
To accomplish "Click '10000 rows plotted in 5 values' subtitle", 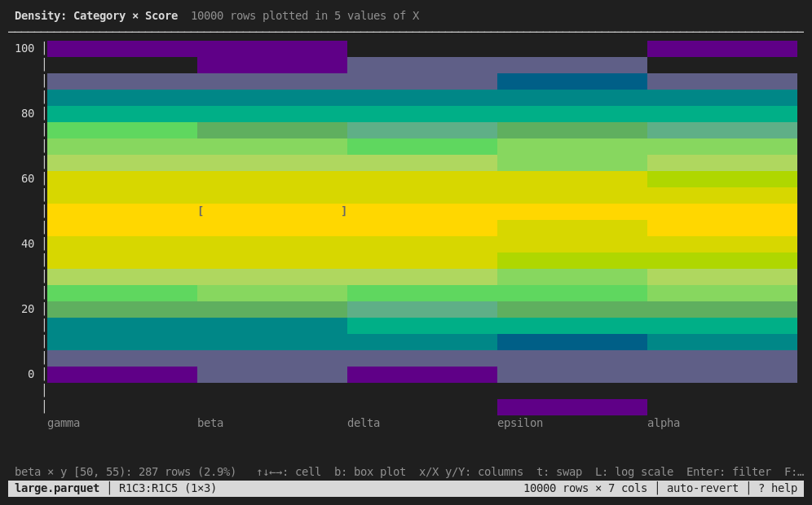I will (305, 16).
